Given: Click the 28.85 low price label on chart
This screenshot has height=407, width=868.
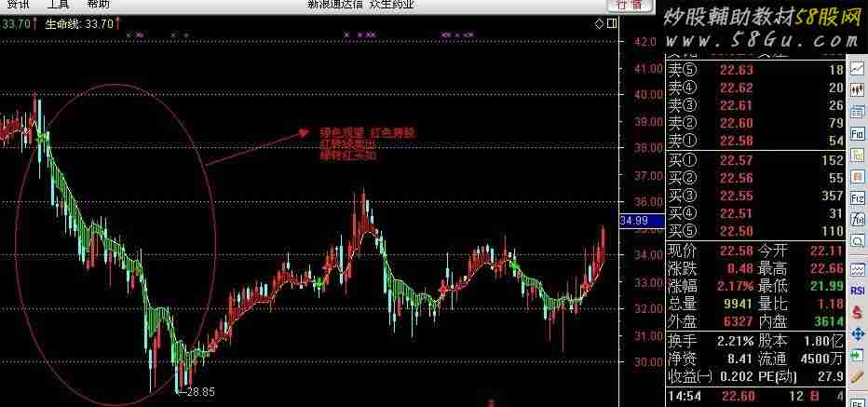Looking at the screenshot, I should (201, 392).
